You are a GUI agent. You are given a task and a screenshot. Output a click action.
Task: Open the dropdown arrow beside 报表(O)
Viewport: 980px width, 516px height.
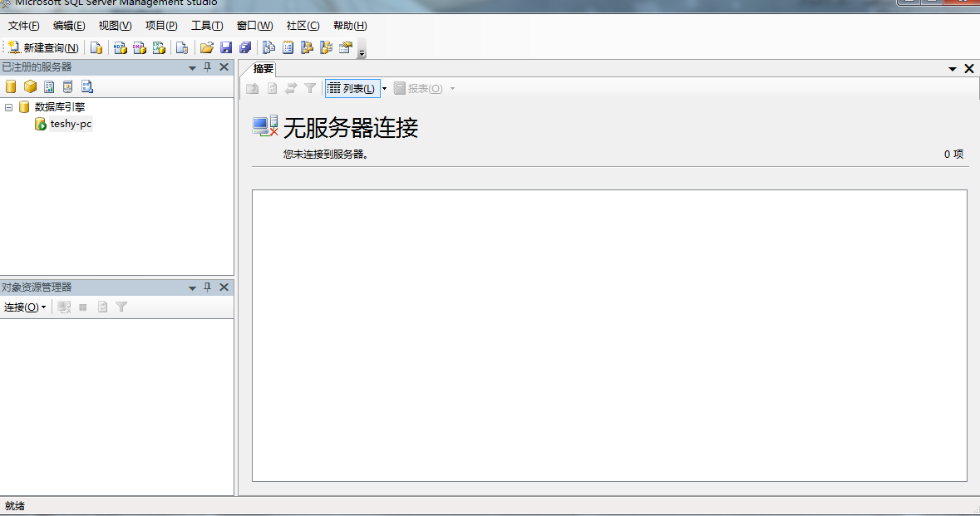point(452,89)
